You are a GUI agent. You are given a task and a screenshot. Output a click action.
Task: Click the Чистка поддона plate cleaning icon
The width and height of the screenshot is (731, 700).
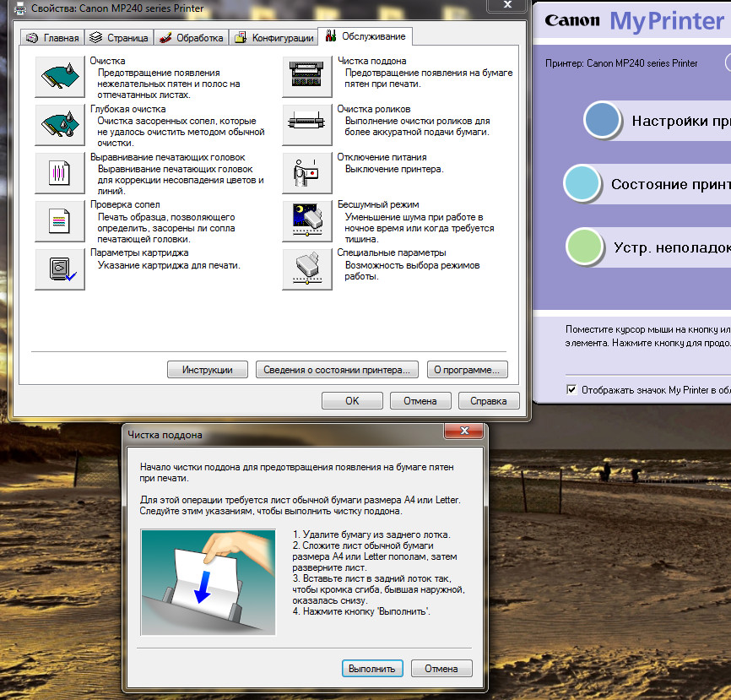pyautogui.click(x=306, y=76)
